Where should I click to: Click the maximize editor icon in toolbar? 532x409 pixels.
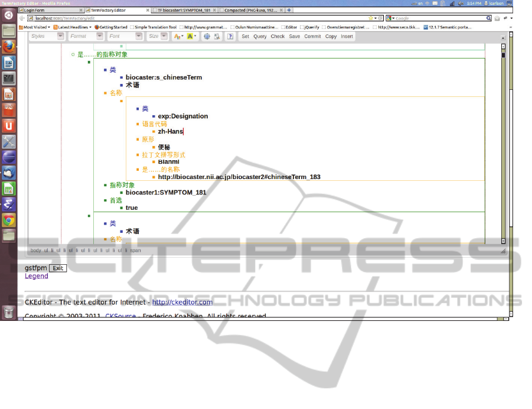coord(207,37)
